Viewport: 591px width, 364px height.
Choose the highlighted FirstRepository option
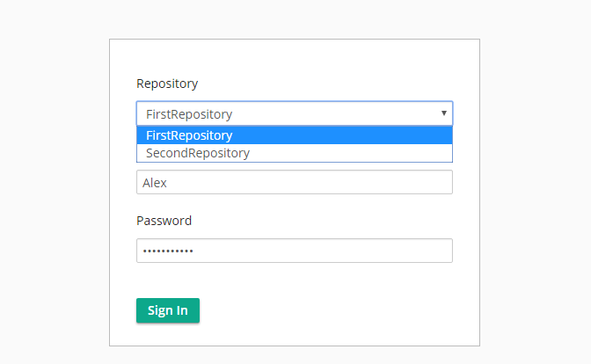(x=295, y=135)
